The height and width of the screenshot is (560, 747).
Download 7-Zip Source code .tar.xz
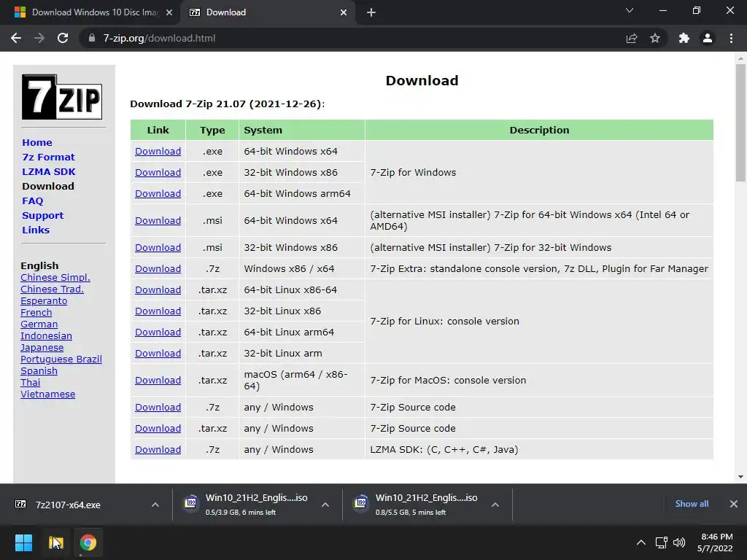click(158, 429)
